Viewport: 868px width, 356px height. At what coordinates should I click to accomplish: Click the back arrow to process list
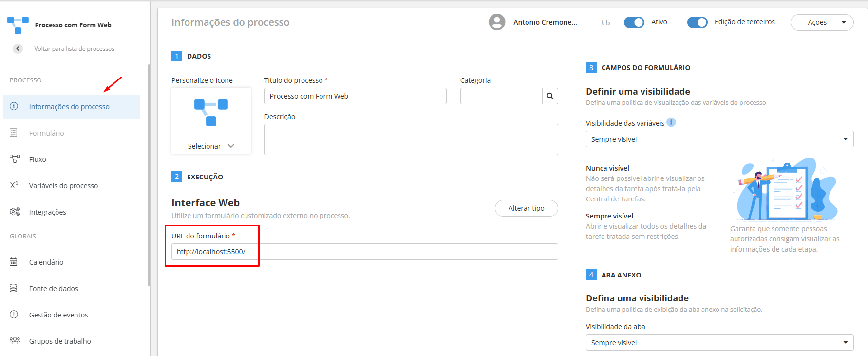click(x=18, y=49)
